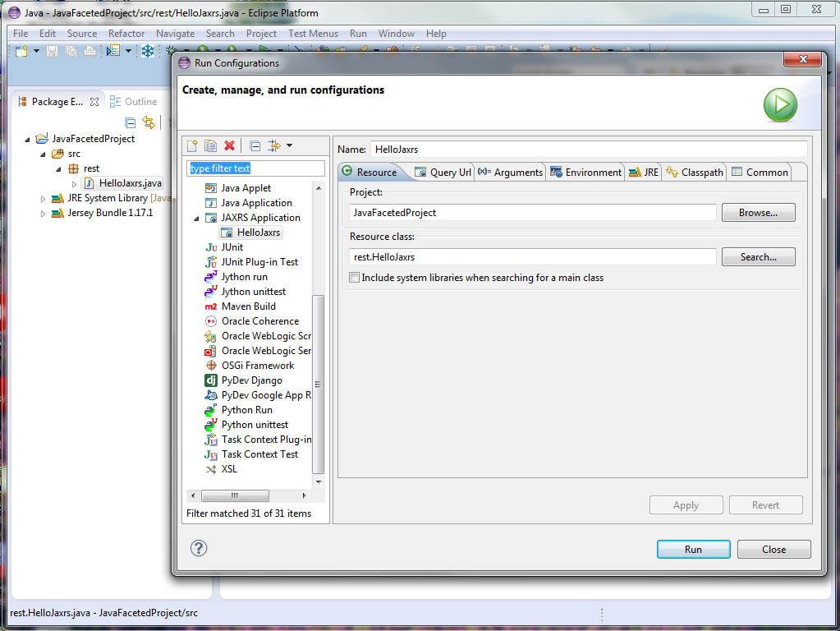Screen dimensions: 840x631
Task: Open the Refactor menu
Action: (x=126, y=33)
